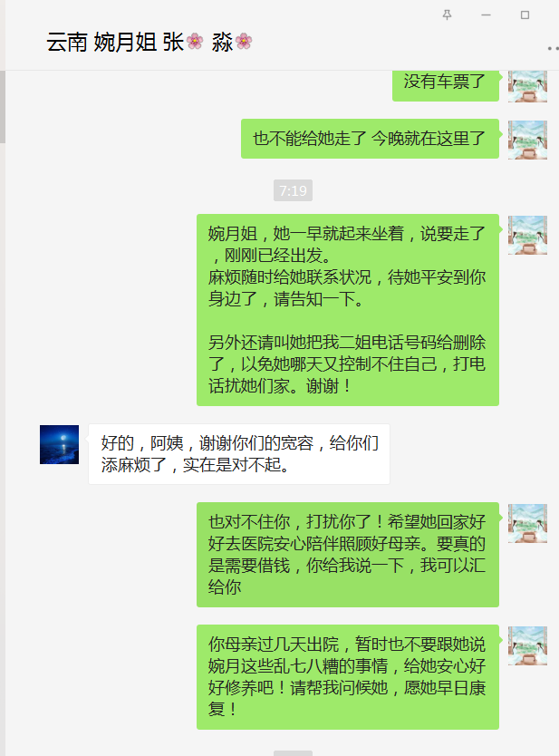Open sender avatar beside 婉月姐，她一早就起来 message
The image size is (559, 756).
pyautogui.click(x=527, y=236)
